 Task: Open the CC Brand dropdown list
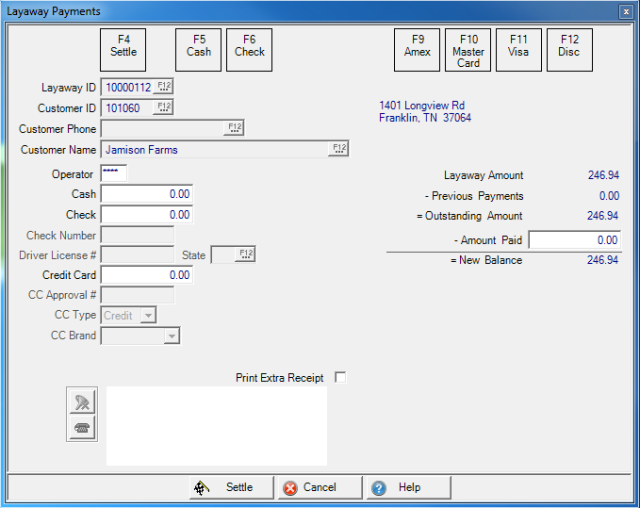pyautogui.click(x=171, y=336)
